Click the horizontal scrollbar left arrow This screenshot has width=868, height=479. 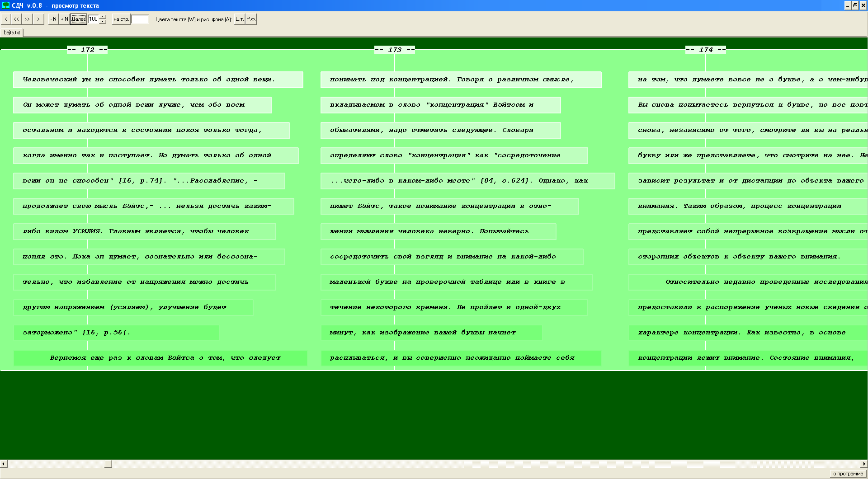[4, 464]
